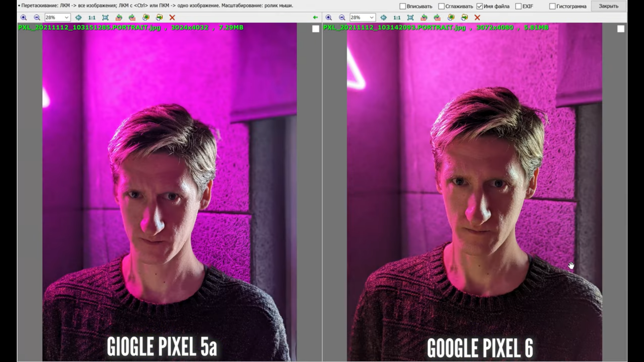Rotate right pane image clockwise

click(437, 17)
